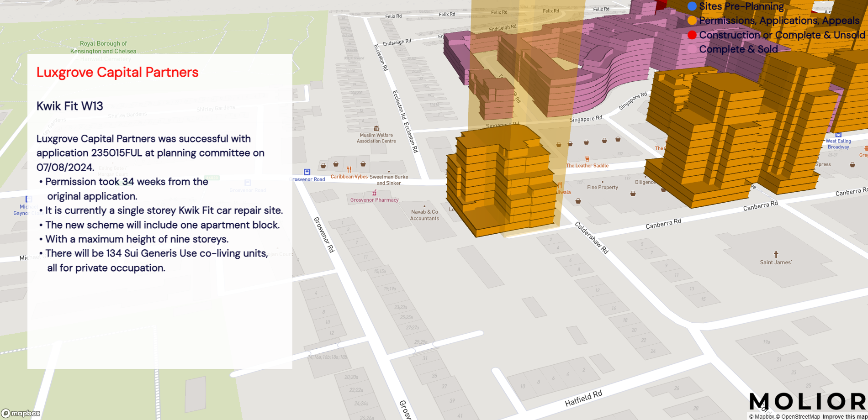Click the Construction or Complete & Unsold label

point(782,35)
